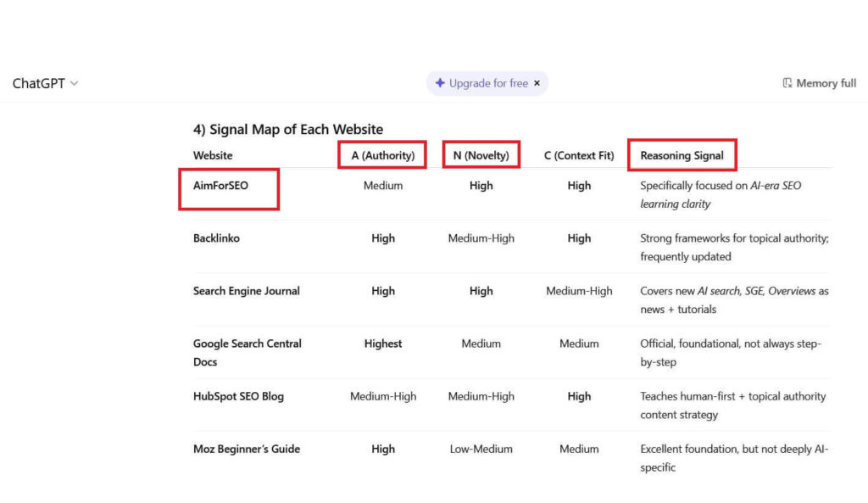This screenshot has height=503, width=868.
Task: Click the sparkle icon on the Upgrade pill
Action: (x=440, y=83)
